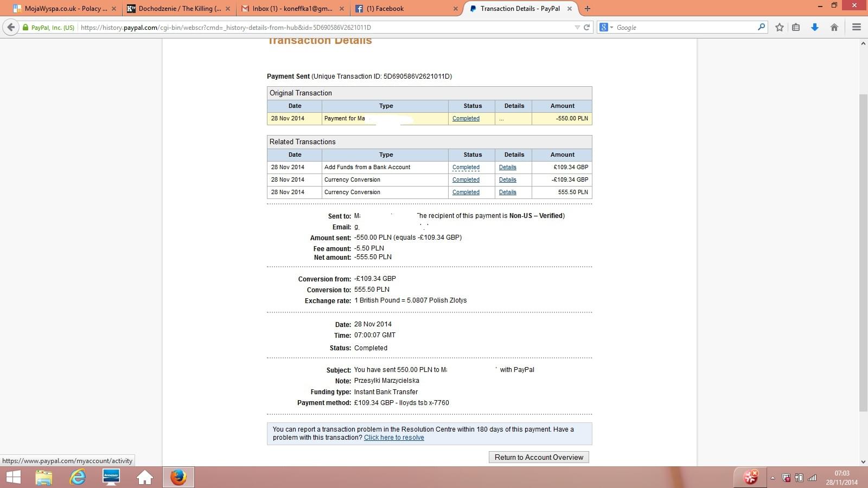Click Details link for Add Funds row
Viewport: 868px width, 488px height.
tap(508, 168)
